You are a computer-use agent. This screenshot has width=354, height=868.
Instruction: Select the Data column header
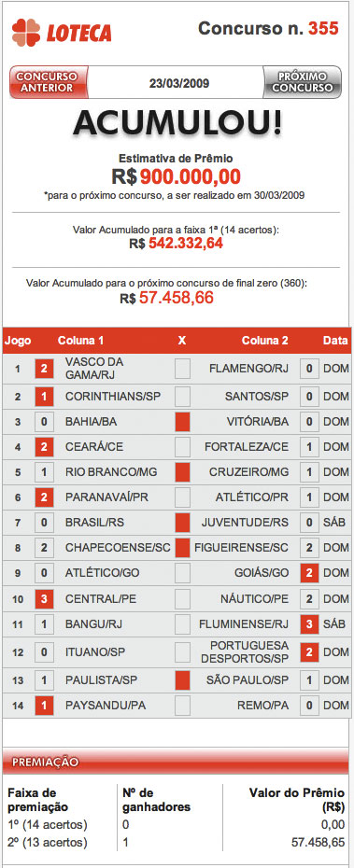pyautogui.click(x=335, y=341)
